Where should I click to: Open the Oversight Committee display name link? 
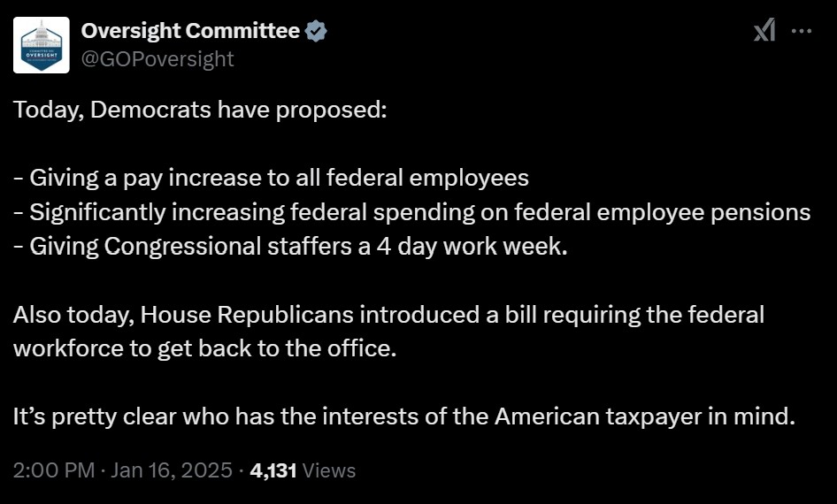click(x=190, y=32)
